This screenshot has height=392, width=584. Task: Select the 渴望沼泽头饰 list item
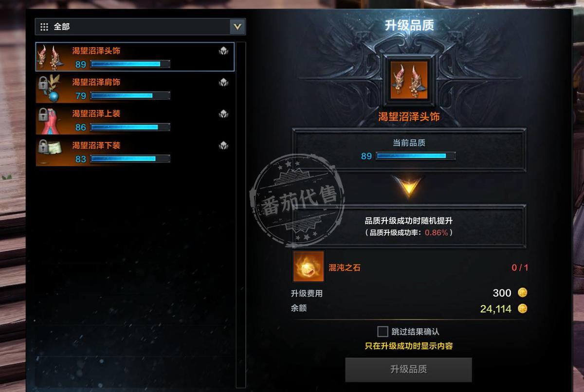point(135,57)
